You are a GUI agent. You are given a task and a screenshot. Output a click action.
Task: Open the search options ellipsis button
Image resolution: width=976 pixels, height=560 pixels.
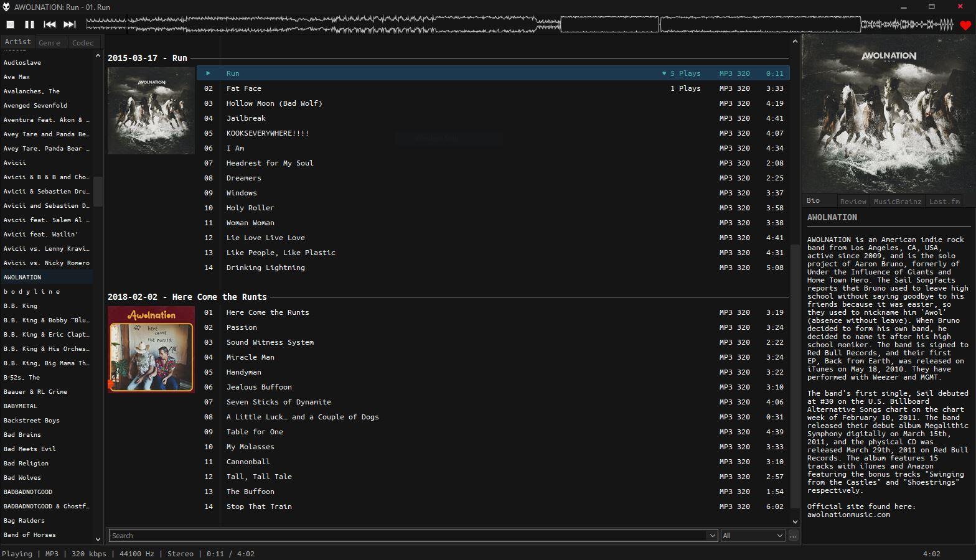(x=793, y=536)
